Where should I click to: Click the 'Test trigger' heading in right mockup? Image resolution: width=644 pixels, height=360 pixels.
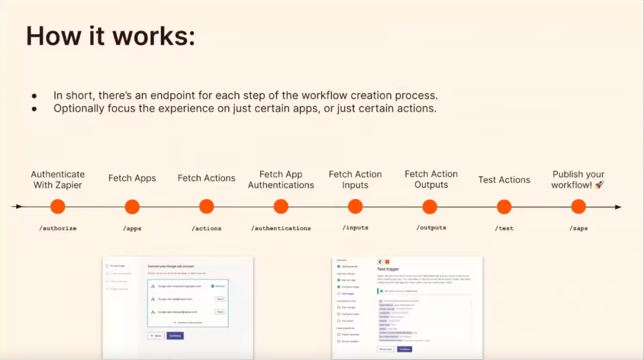[x=388, y=269]
